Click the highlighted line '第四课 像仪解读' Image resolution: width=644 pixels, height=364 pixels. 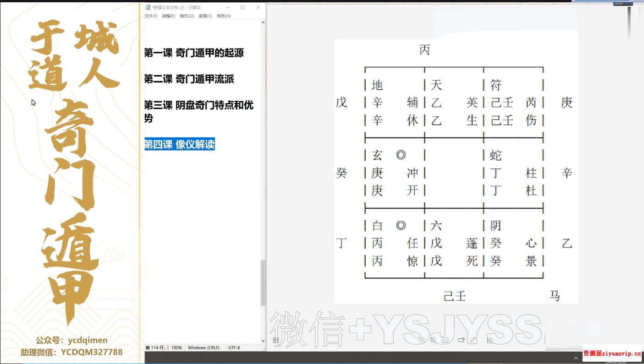179,144
